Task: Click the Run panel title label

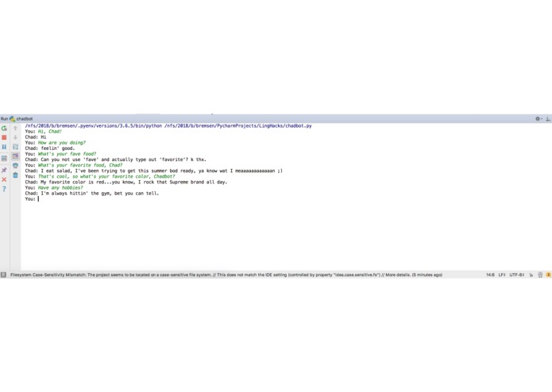Action: (4, 119)
